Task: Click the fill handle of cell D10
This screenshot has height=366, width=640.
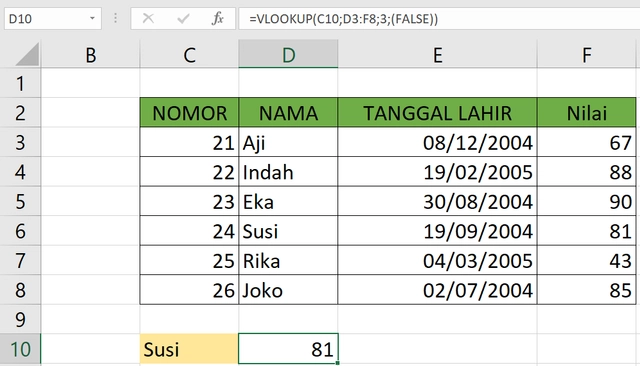Action: click(338, 363)
